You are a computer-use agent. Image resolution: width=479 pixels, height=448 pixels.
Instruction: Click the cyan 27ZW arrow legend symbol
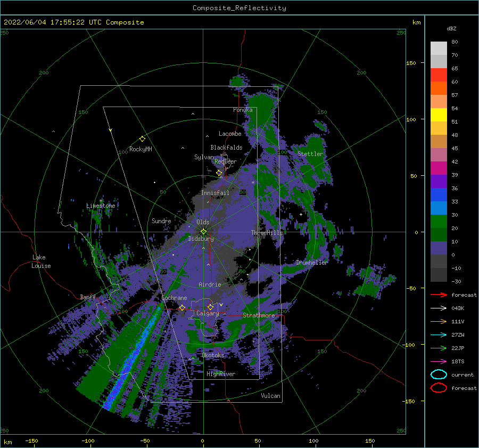click(x=439, y=335)
